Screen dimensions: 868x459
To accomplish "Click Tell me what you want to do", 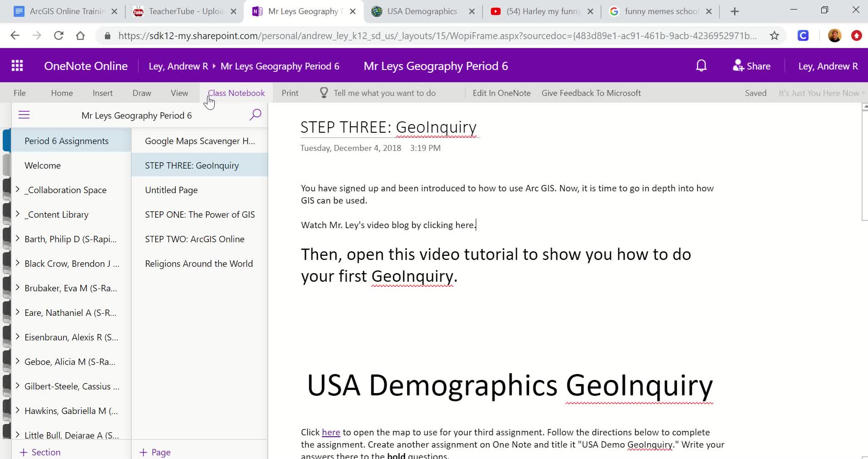I will (x=385, y=93).
